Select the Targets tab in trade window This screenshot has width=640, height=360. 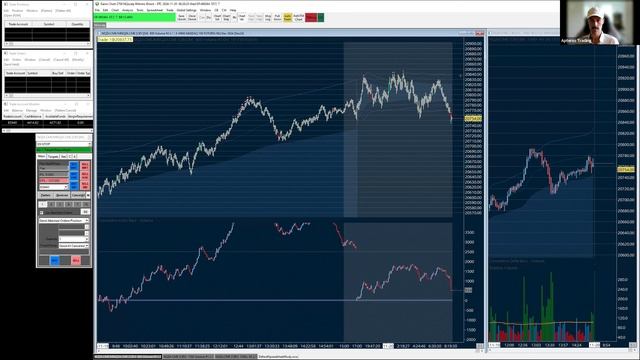pos(53,156)
